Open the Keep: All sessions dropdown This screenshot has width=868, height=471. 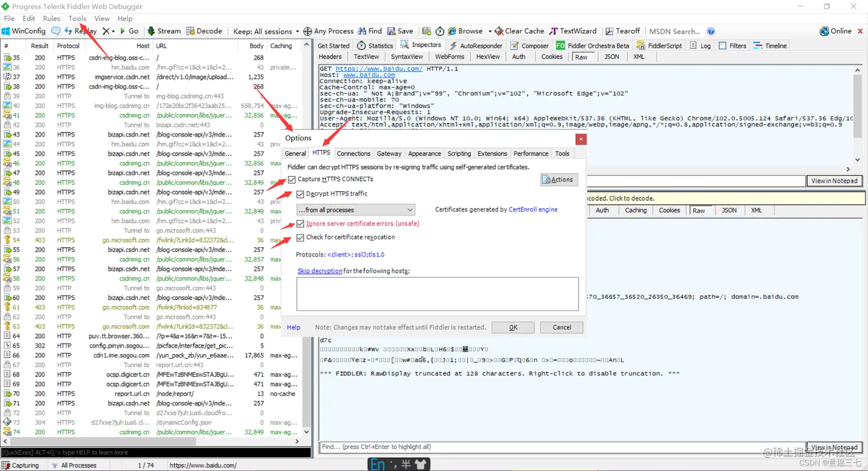266,31
